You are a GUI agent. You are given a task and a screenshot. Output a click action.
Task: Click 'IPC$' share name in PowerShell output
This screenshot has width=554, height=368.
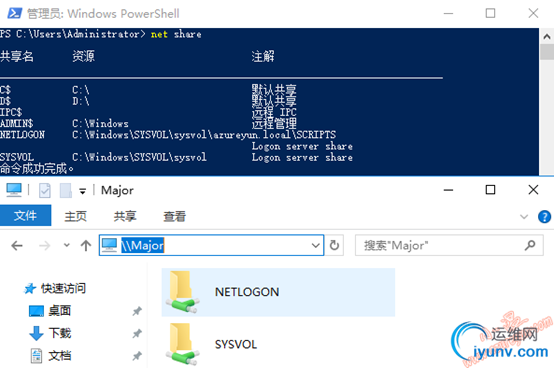pyautogui.click(x=11, y=112)
